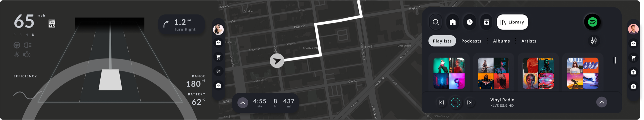Tap the white car graphic in the lane view
The height and width of the screenshot is (120, 644).
point(110,80)
